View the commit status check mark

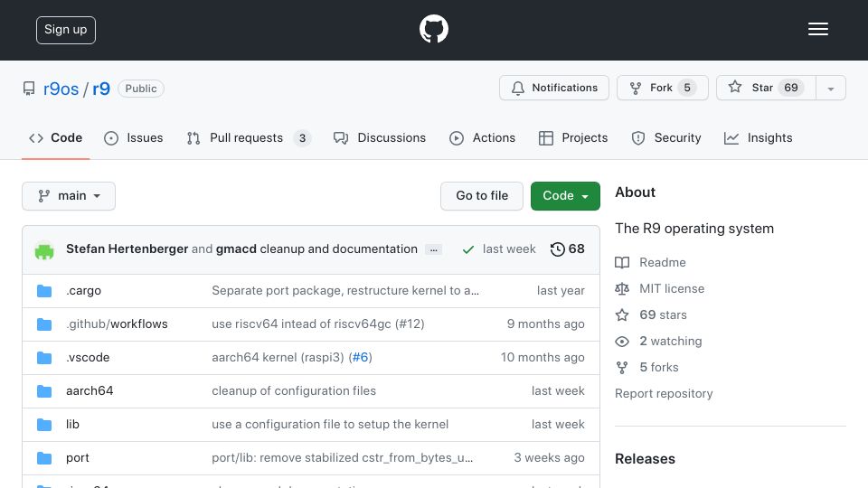[x=467, y=249]
